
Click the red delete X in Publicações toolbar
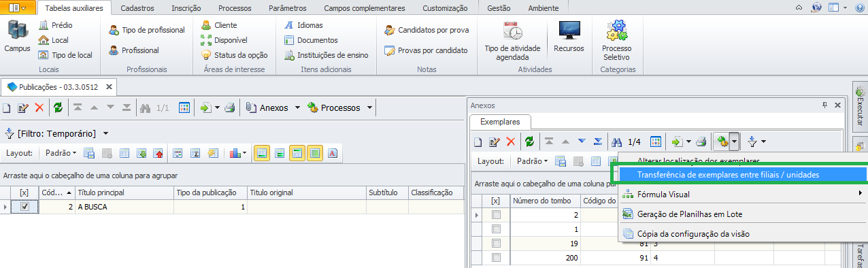pos(39,107)
